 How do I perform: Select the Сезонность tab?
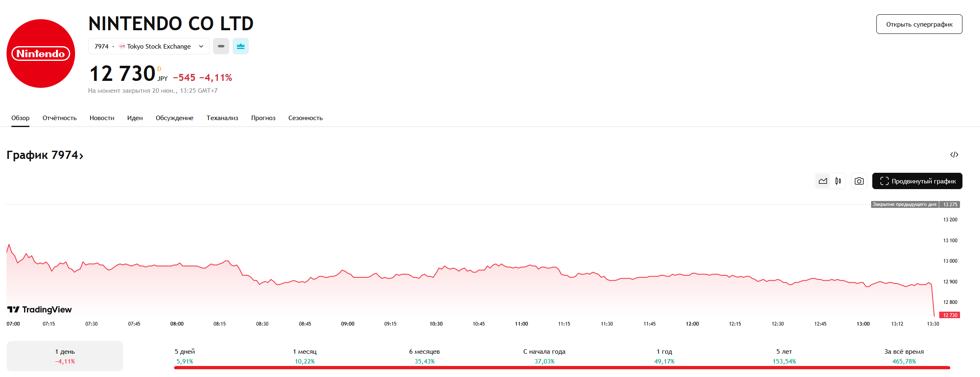coord(306,118)
